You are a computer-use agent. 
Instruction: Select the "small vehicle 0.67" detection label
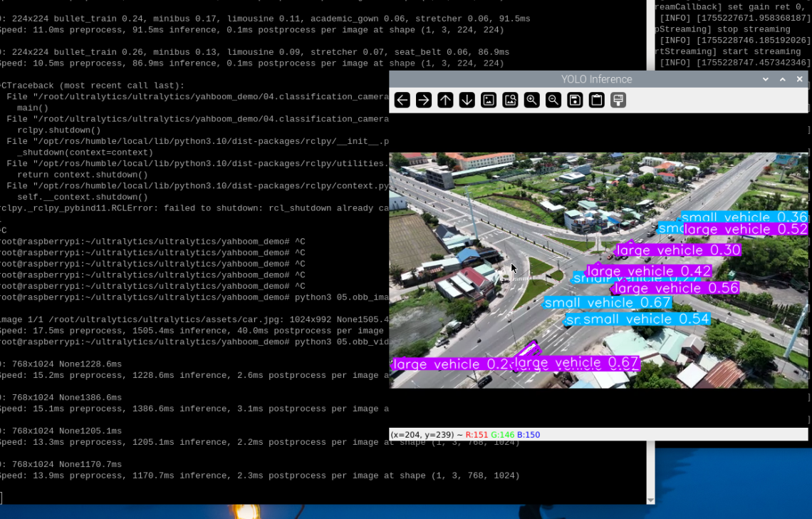(x=608, y=303)
